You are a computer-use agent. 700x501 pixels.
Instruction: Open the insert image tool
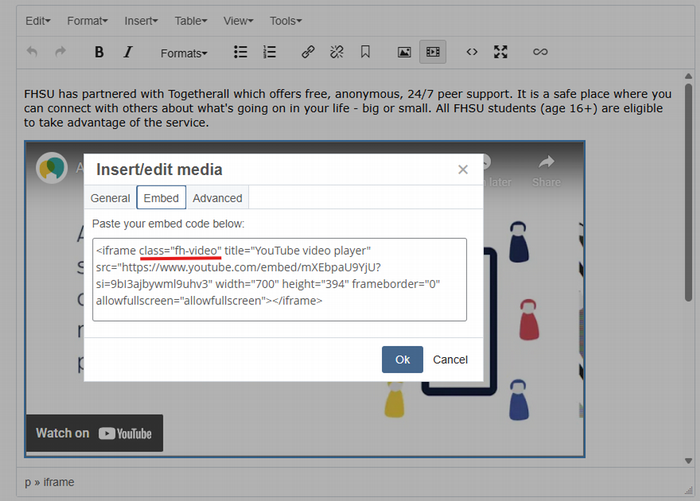click(x=404, y=52)
